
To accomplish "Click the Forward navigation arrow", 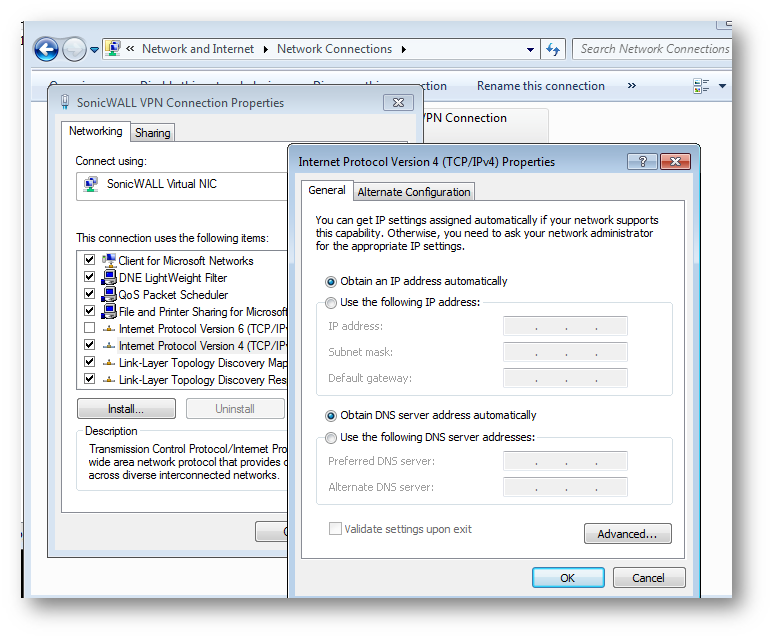I will point(75,49).
